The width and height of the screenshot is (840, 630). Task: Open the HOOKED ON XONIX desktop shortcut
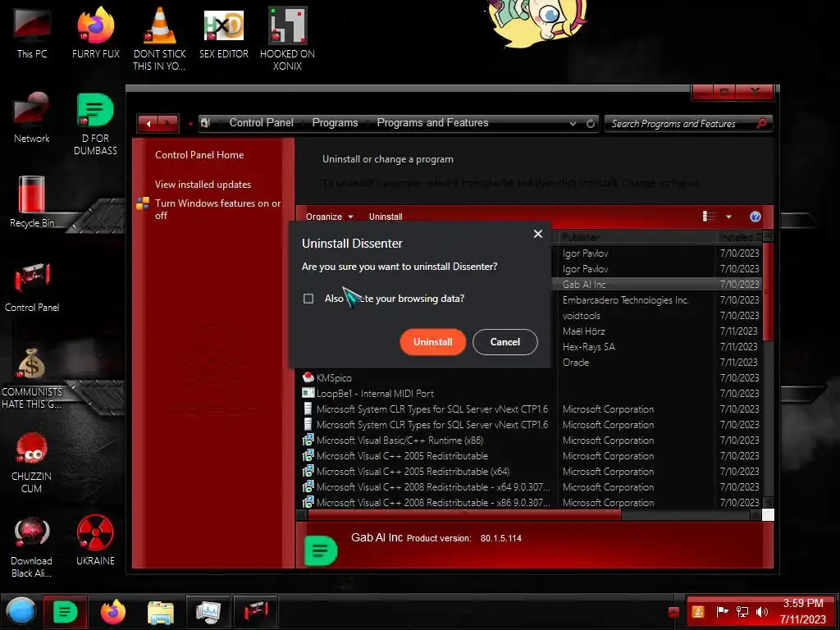pos(287,38)
